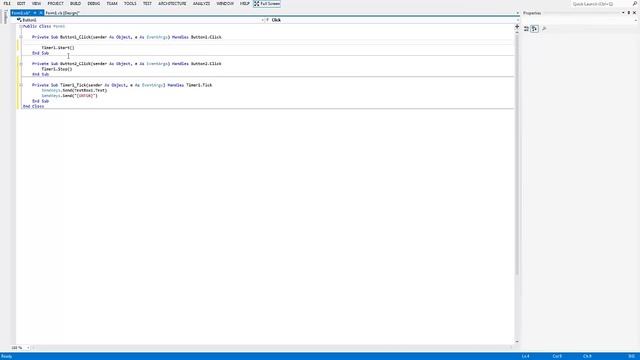Open the DEBUG menu
Image resolution: width=640 pixels, height=360 pixels.
[x=94, y=3]
